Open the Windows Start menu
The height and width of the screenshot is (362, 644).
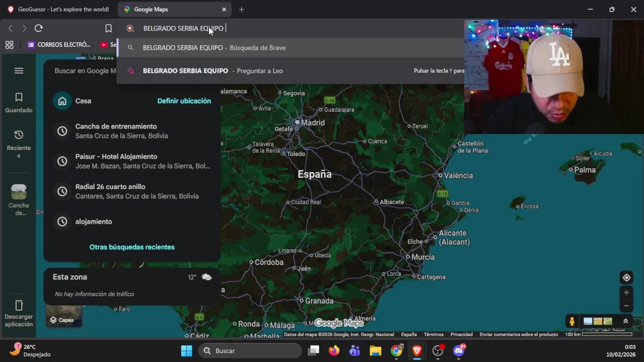point(187,351)
